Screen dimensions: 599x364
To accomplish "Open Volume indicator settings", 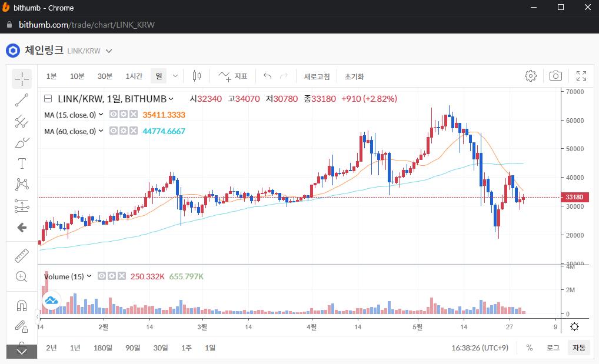I will point(112,276).
